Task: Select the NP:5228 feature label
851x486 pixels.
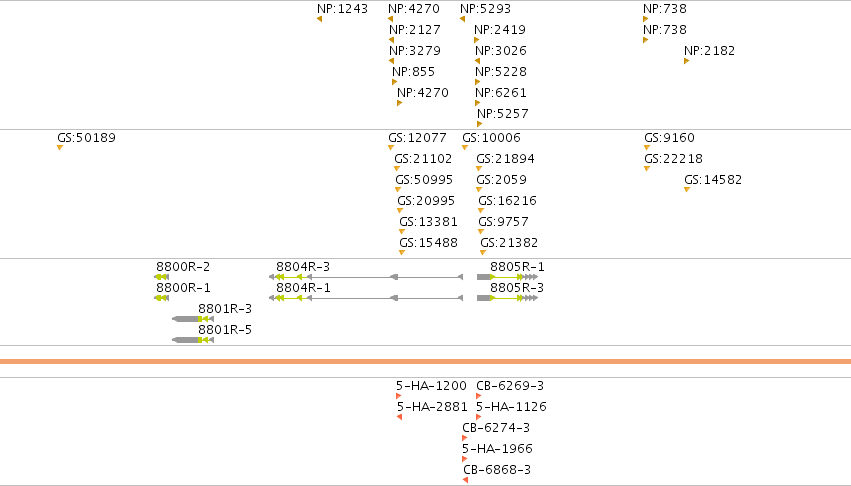Action: coord(501,72)
